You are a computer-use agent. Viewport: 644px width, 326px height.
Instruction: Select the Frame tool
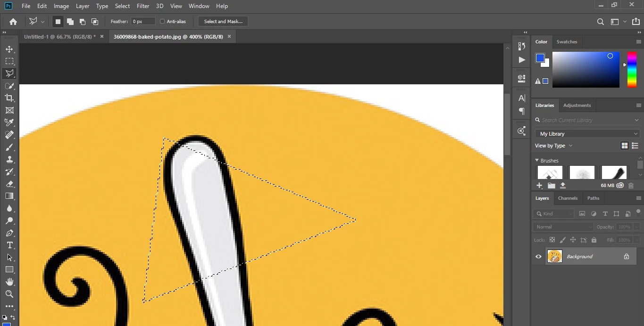[9, 110]
